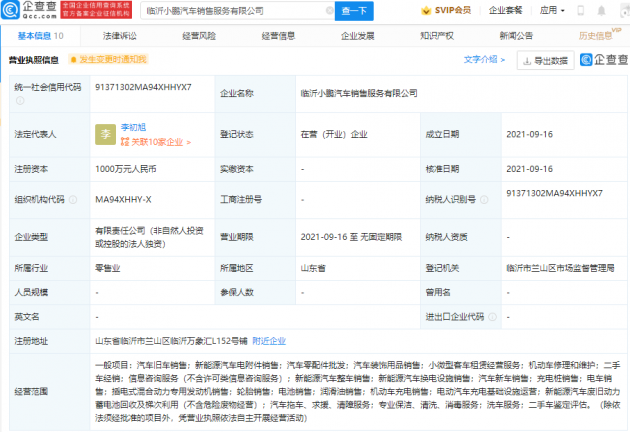Expand 文字介绍 link
Image resolution: width=630 pixels, height=432 pixels.
pyautogui.click(x=484, y=59)
